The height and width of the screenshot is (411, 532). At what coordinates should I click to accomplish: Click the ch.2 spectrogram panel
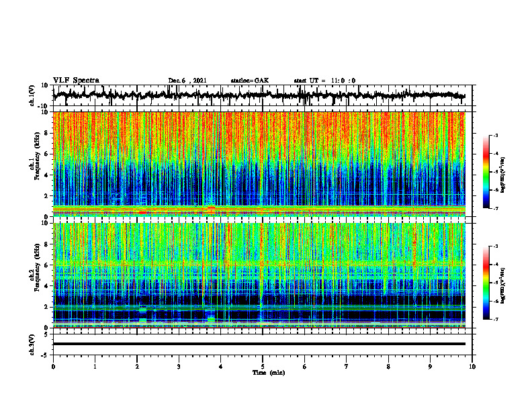tap(259, 275)
